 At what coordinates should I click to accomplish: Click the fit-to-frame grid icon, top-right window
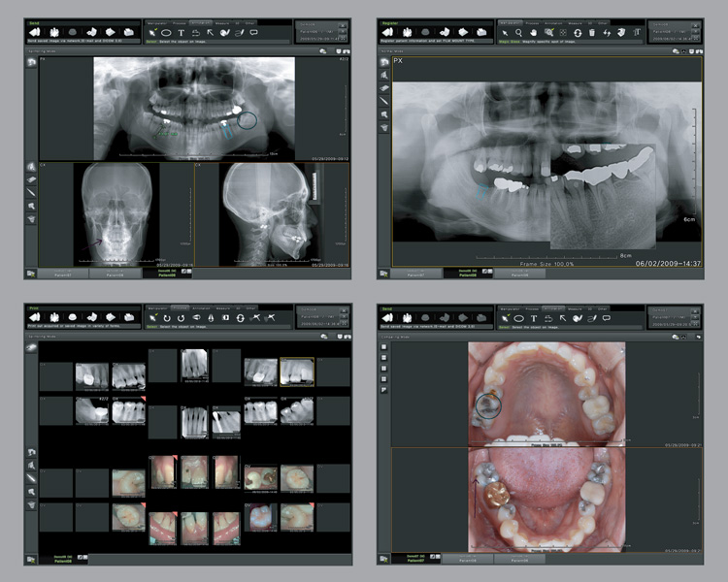click(563, 32)
